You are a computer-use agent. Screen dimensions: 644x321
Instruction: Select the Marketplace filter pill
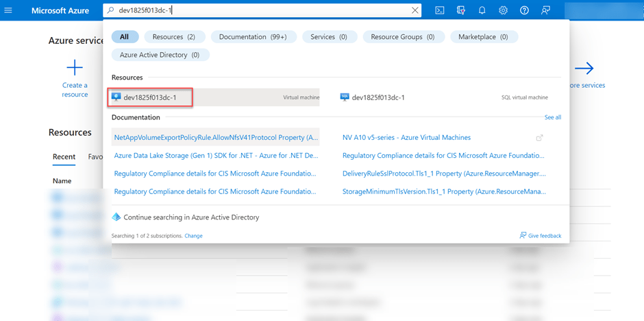pos(484,37)
